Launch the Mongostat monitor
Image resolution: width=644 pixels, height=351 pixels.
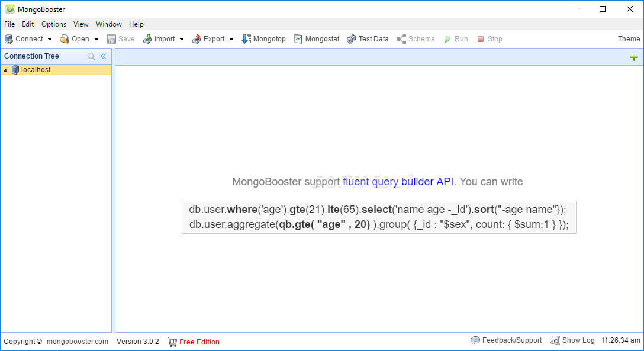coord(317,39)
